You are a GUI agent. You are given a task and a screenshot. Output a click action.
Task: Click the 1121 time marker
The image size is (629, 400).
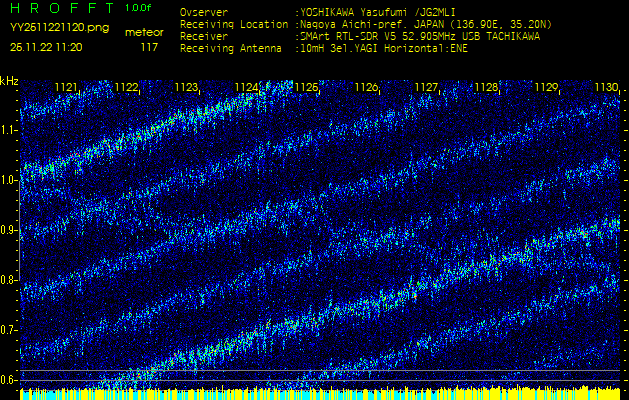click(66, 87)
